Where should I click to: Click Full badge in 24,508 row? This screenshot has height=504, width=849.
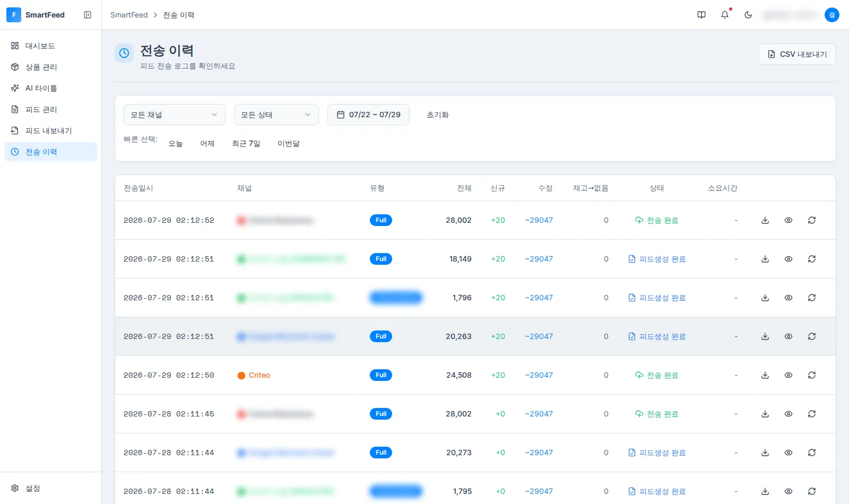tap(381, 375)
